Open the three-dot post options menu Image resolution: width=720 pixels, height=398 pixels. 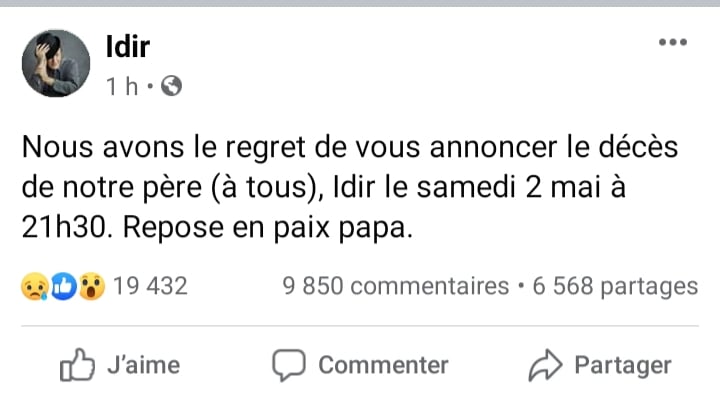coord(673,42)
